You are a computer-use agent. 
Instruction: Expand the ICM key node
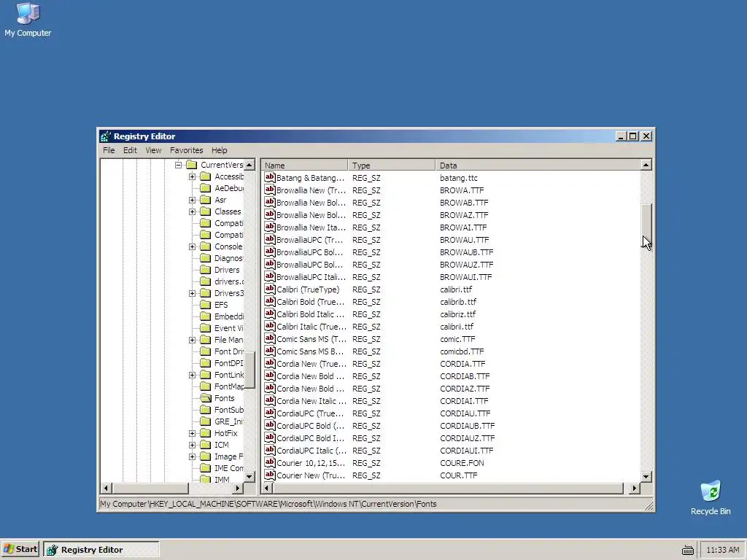click(x=192, y=445)
